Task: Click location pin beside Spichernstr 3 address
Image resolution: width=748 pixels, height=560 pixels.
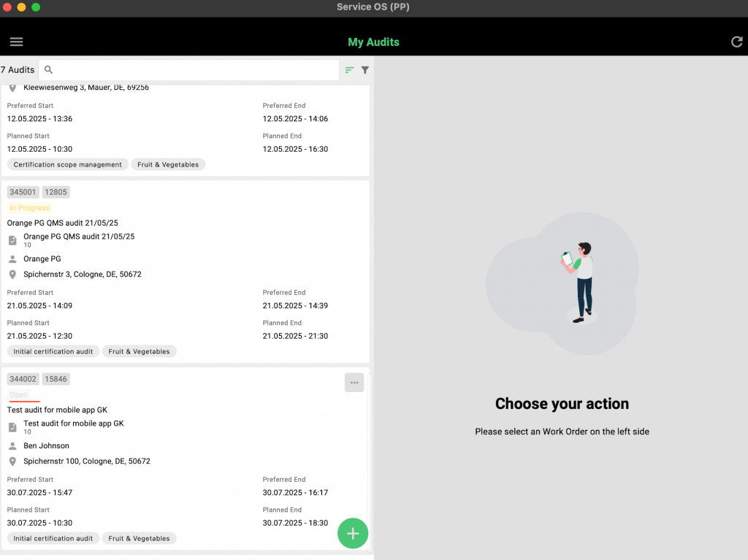Action: tap(12, 275)
